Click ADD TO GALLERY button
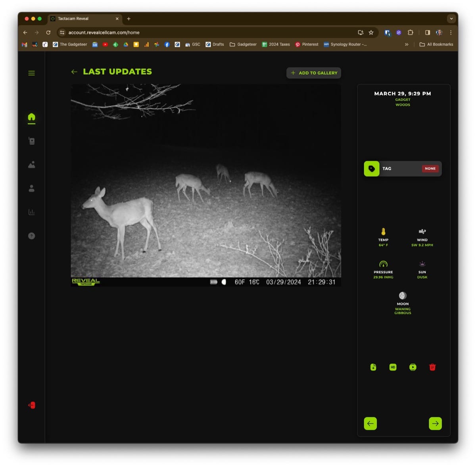476x467 pixels. click(x=313, y=73)
